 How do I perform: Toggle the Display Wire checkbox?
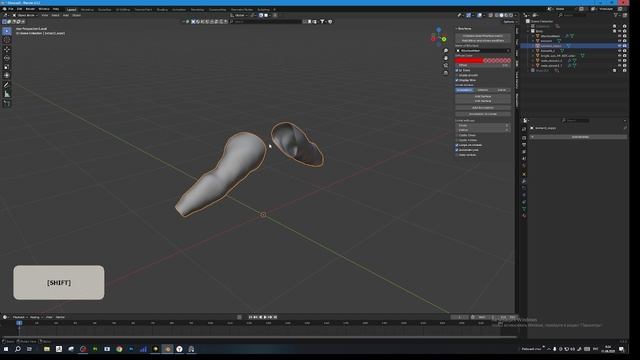pyautogui.click(x=457, y=80)
